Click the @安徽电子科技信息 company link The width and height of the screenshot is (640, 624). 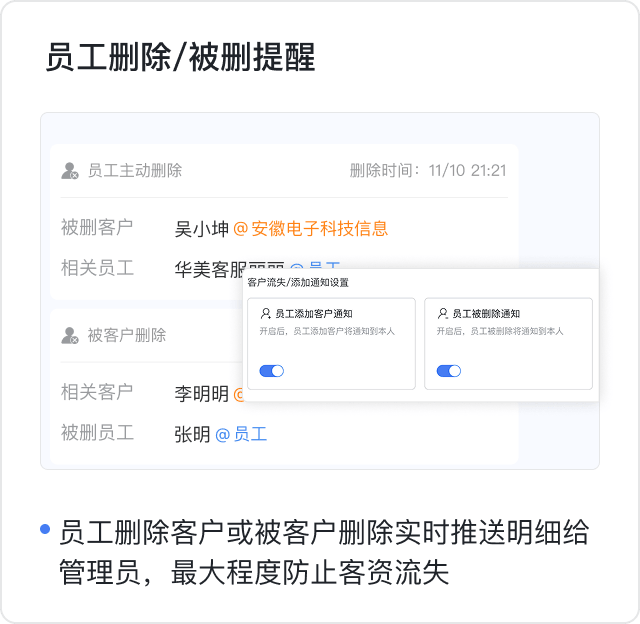310,229
